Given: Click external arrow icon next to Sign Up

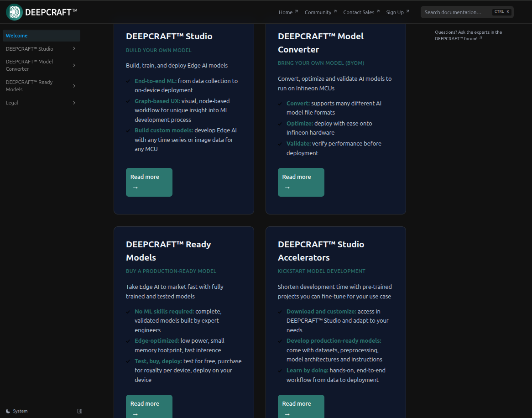Looking at the screenshot, I should [407, 11].
